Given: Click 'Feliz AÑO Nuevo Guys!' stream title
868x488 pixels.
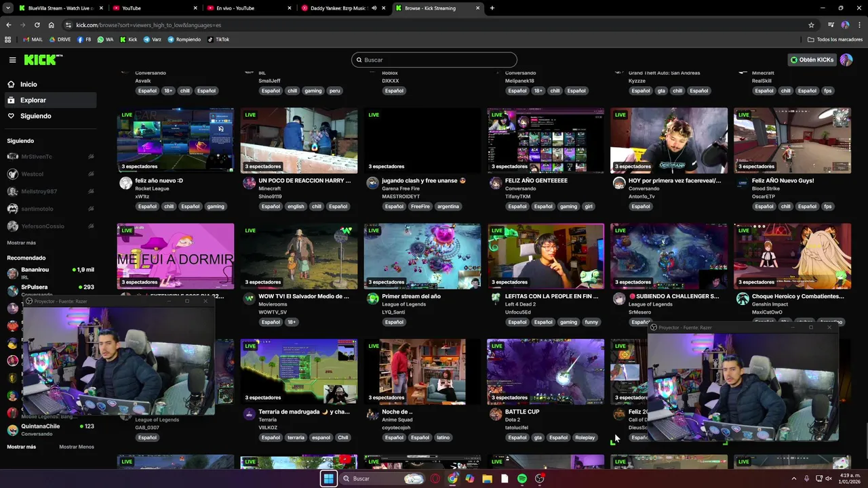Looking at the screenshot, I should click(783, 181).
